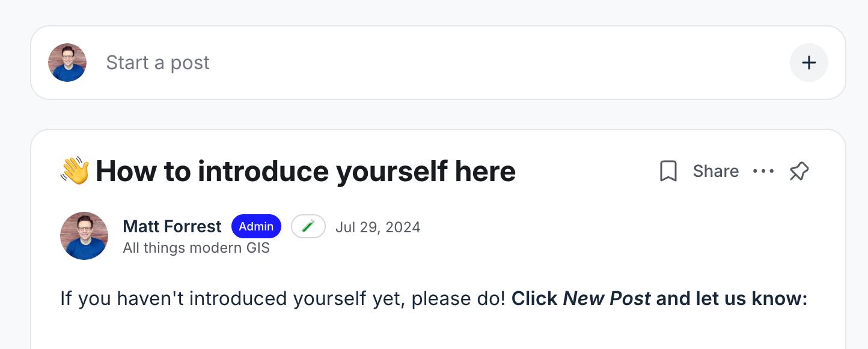Image resolution: width=868 pixels, height=349 pixels.
Task: Open the 'How to introduce yourself here' title
Action: click(x=305, y=171)
